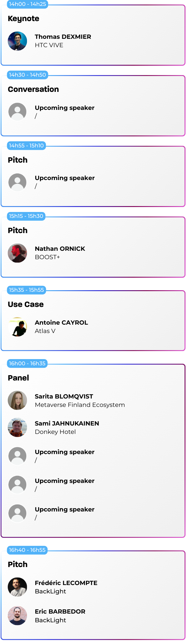The height and width of the screenshot is (644, 186).
Task: Click the 16h00 - 16h35 time badge
Action: click(27, 363)
